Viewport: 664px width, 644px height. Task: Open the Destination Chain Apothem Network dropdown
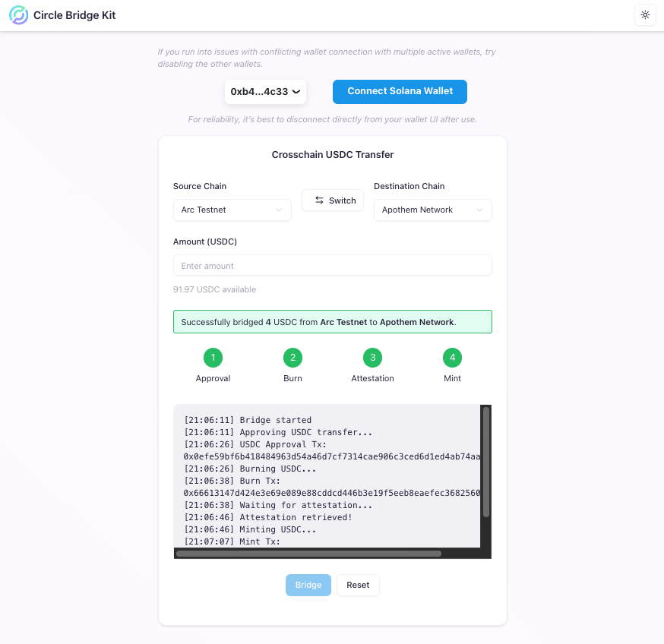click(x=433, y=210)
